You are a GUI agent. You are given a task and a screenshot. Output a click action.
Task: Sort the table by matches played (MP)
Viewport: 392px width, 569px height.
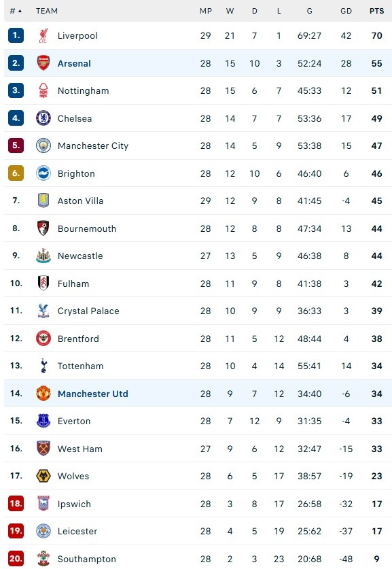pos(205,11)
